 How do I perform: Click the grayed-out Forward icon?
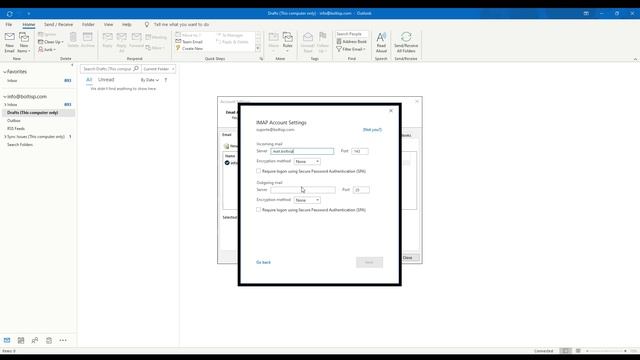(x=136, y=40)
